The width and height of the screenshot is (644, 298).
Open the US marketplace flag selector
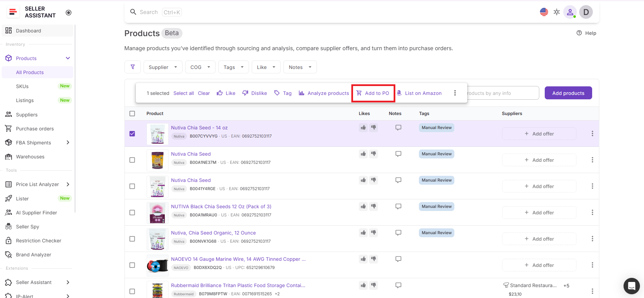pos(544,12)
